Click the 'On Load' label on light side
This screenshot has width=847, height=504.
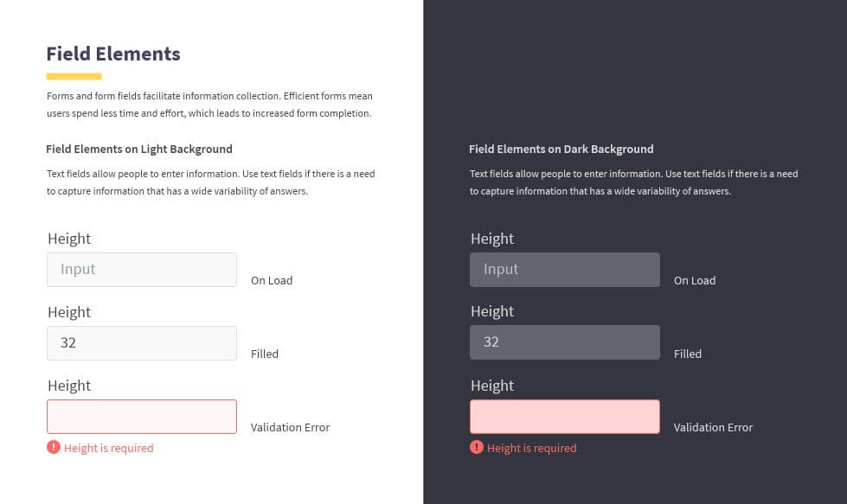coord(272,281)
